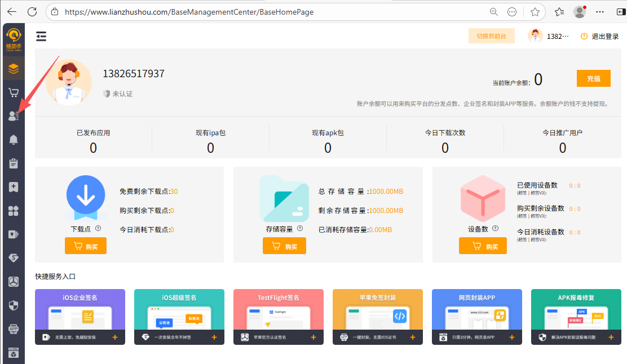This screenshot has width=627, height=364.
Task: Click the orange 充值 recharge button
Action: coord(593,78)
